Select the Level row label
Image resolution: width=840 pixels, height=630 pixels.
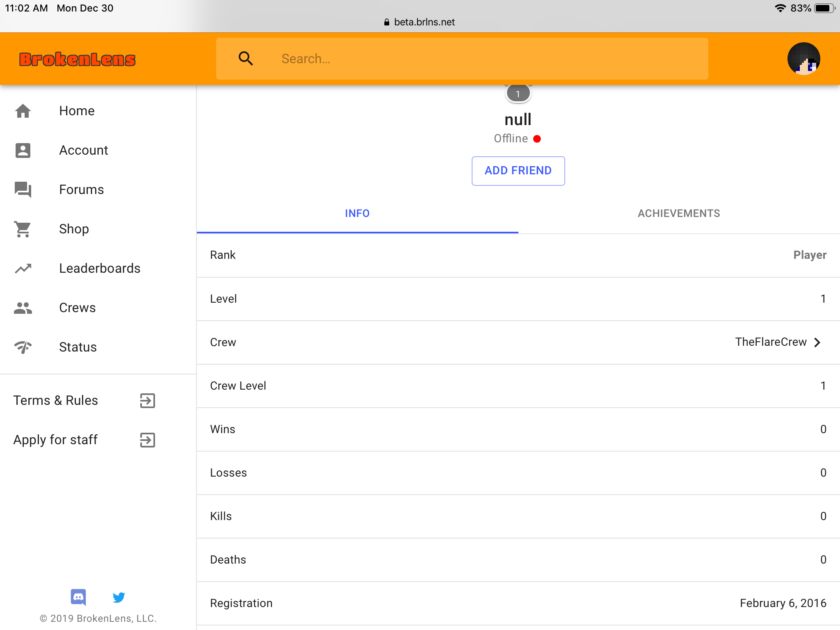click(x=223, y=299)
